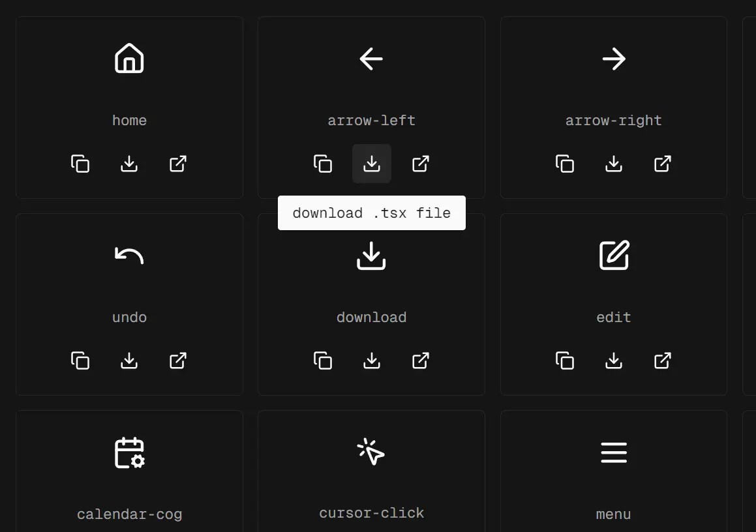Screen dimensions: 756x532
Task: Click the large home icon preview
Action: (129, 58)
